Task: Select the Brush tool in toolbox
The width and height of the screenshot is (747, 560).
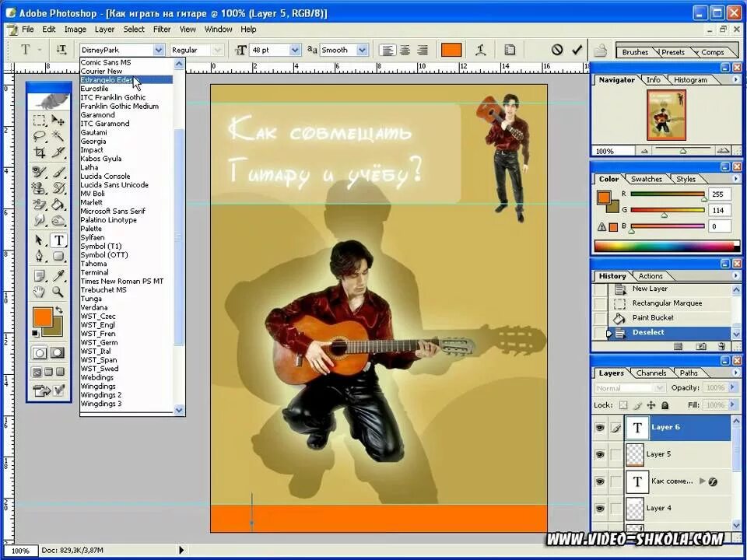Action: pos(58,171)
